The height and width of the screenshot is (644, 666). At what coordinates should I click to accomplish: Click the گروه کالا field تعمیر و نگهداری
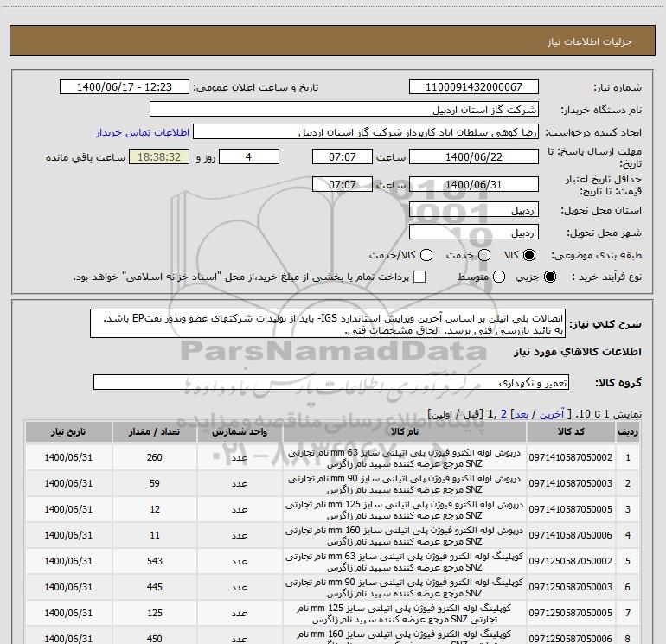331,382
